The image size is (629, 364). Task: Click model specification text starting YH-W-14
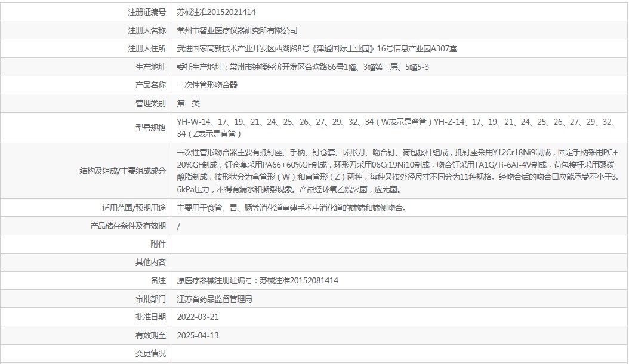click(397, 128)
